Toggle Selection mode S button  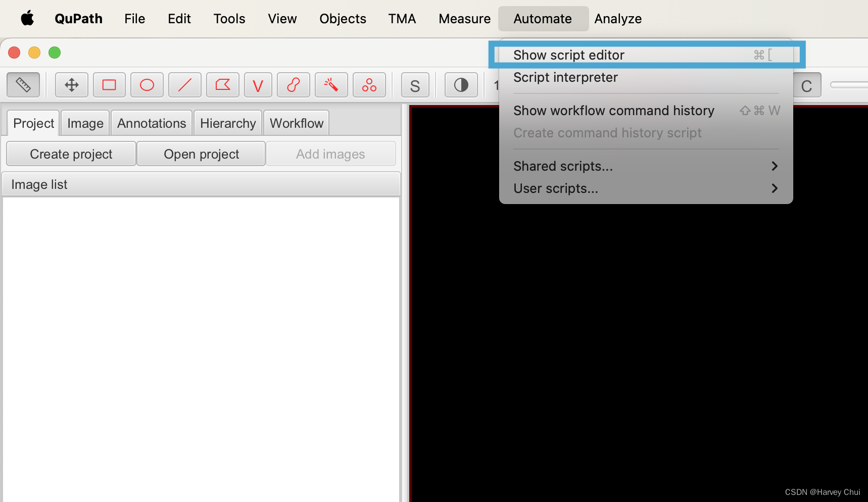(x=415, y=85)
